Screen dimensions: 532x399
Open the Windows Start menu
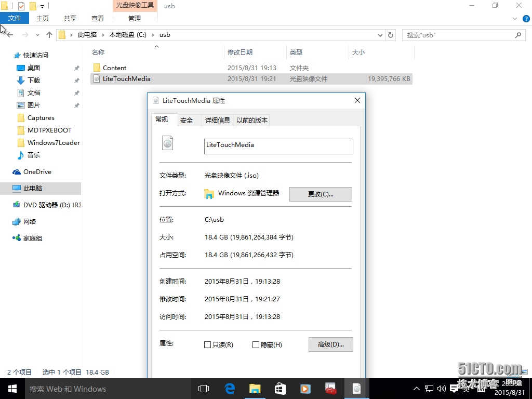tap(12, 389)
